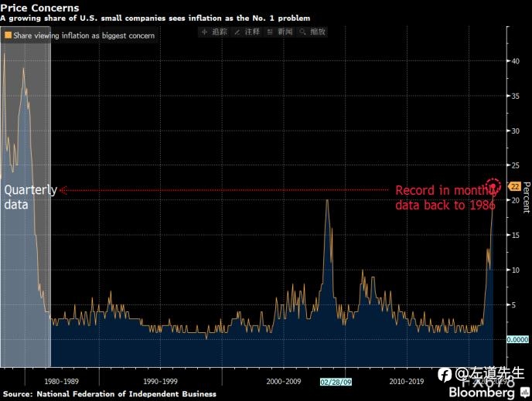This screenshot has width=532, height=401.
Task: Click the legend label 'Share viewing inflation as biggest concern'
Action: point(84,36)
